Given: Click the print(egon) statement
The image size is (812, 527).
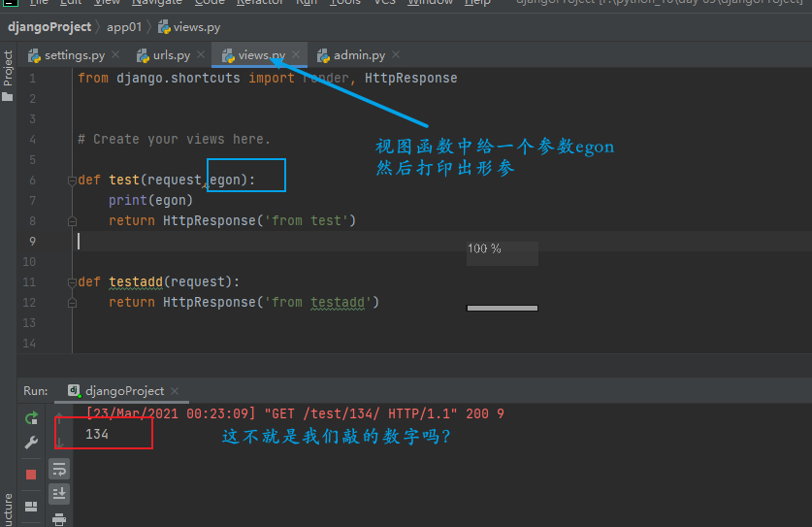Looking at the screenshot, I should pyautogui.click(x=150, y=201).
